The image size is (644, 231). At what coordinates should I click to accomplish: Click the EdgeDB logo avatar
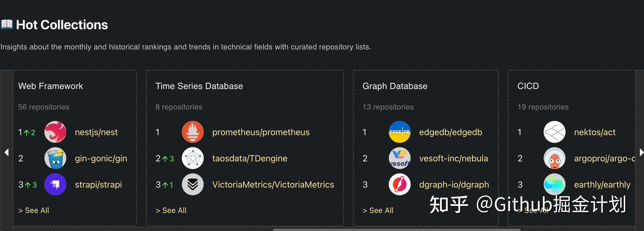[400, 132]
